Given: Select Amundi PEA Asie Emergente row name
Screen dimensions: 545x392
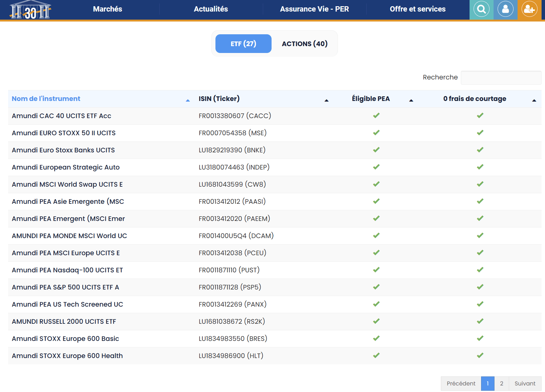Looking at the screenshot, I should 68,202.
